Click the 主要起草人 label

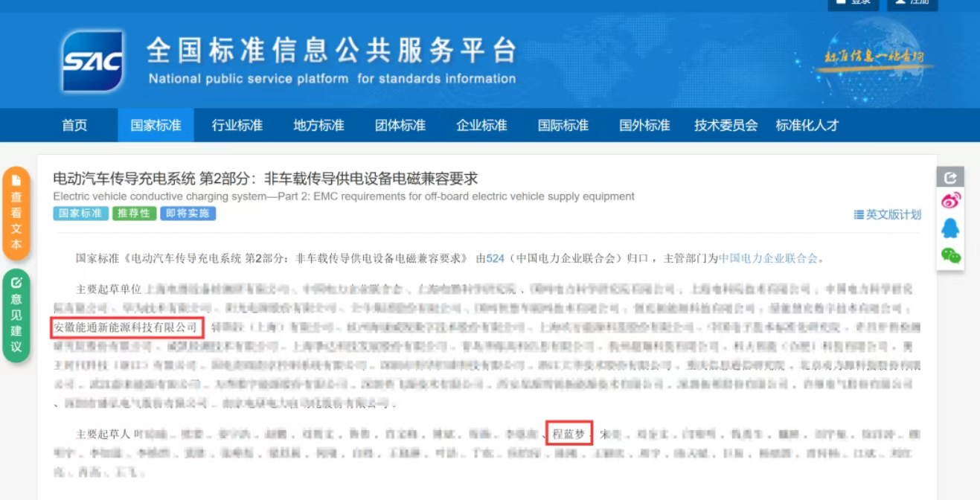tap(103, 433)
